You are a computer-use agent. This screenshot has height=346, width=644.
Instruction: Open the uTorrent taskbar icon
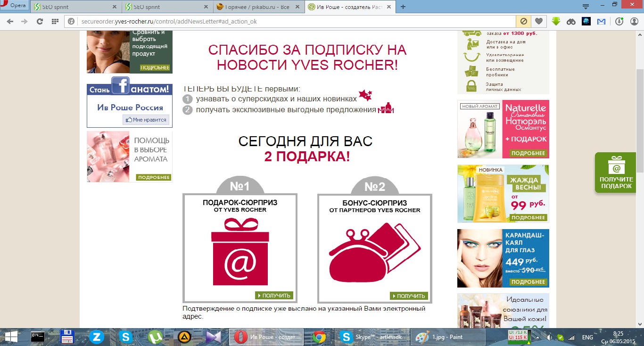(155, 337)
